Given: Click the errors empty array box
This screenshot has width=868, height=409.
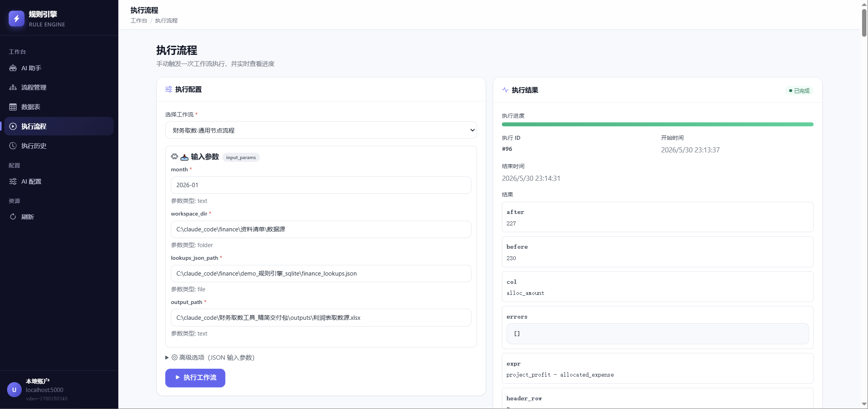Looking at the screenshot, I should (x=658, y=334).
